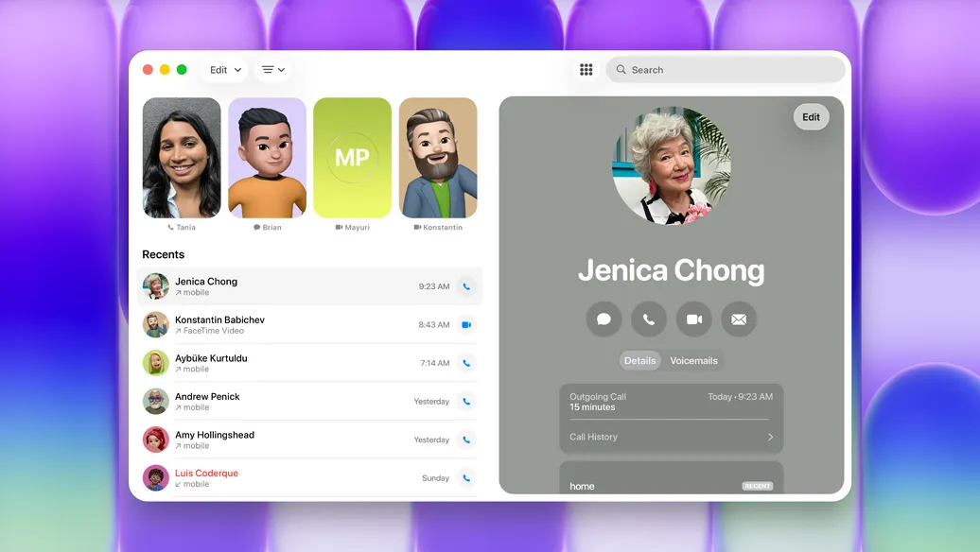Open Tania's favorite contact tile
Viewport: 980px width, 552px height.
pos(182,158)
